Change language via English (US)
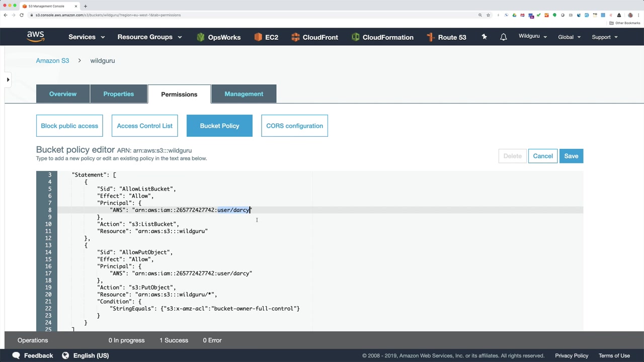This screenshot has width=644, height=362. pyautogui.click(x=91, y=355)
